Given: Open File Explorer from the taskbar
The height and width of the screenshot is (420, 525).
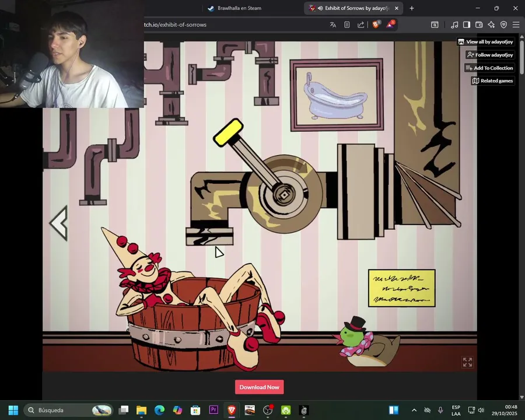Looking at the screenshot, I should coord(141,410).
